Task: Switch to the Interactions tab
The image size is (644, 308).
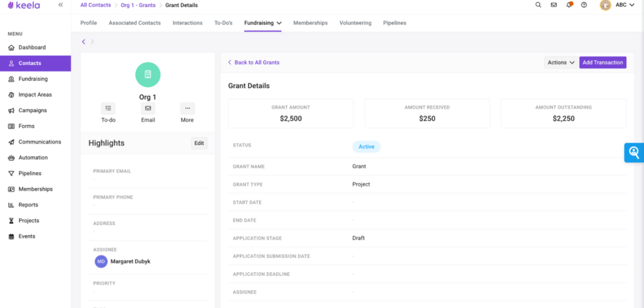Action: 187,23
